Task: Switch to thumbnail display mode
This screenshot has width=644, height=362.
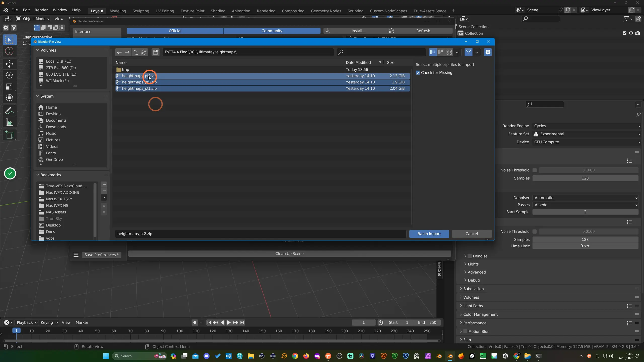Action: 449,52
